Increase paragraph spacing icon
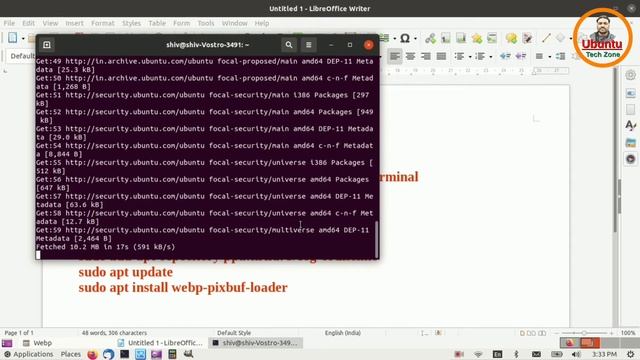 point(560,56)
